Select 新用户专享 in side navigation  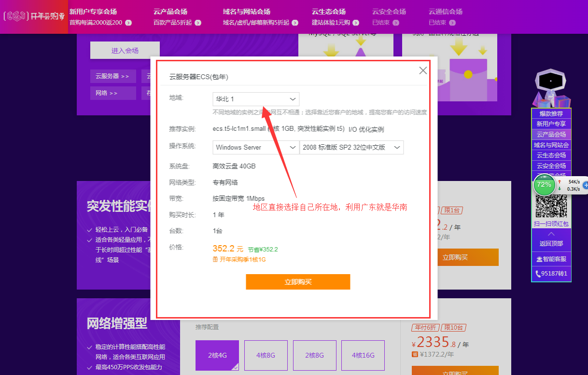coord(551,124)
